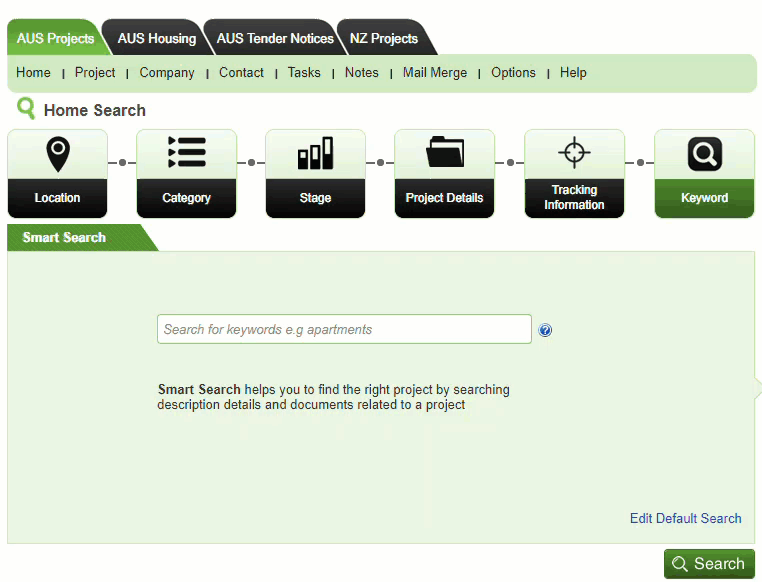Screen dimensions: 762x582
Task: Switch to the AUS Tender Notices tab
Action: (x=275, y=38)
